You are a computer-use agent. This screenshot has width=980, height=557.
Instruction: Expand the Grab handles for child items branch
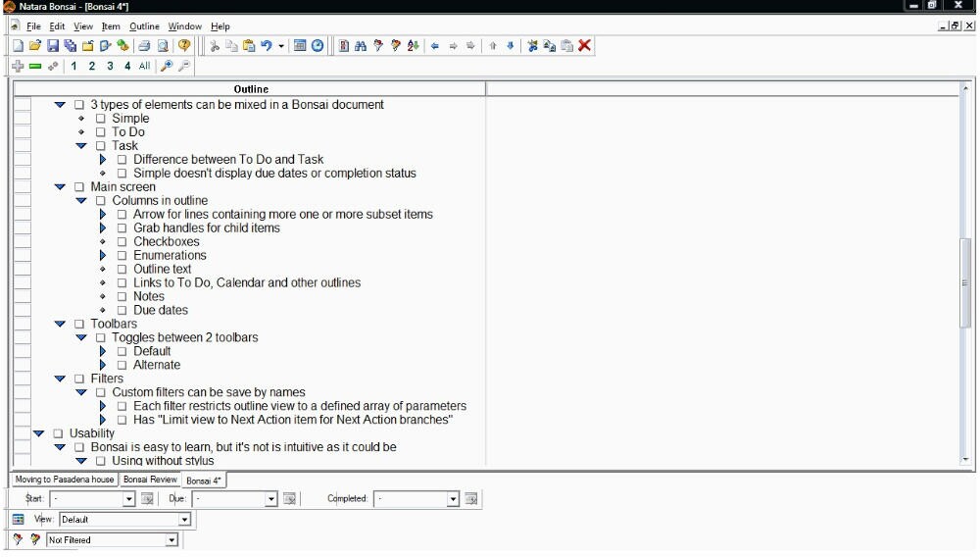103,228
